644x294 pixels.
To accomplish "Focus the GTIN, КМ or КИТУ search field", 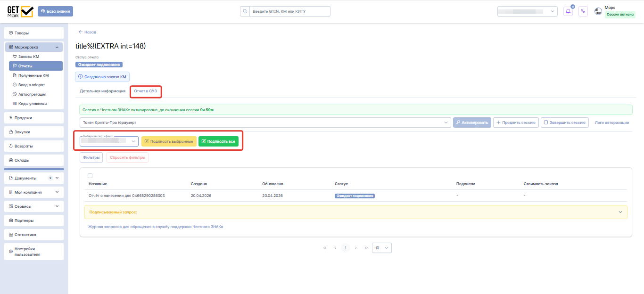I will tap(289, 11).
